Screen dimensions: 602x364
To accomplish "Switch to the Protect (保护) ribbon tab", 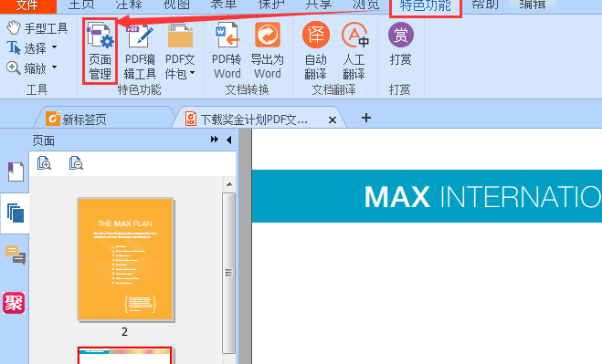I will pos(271,5).
